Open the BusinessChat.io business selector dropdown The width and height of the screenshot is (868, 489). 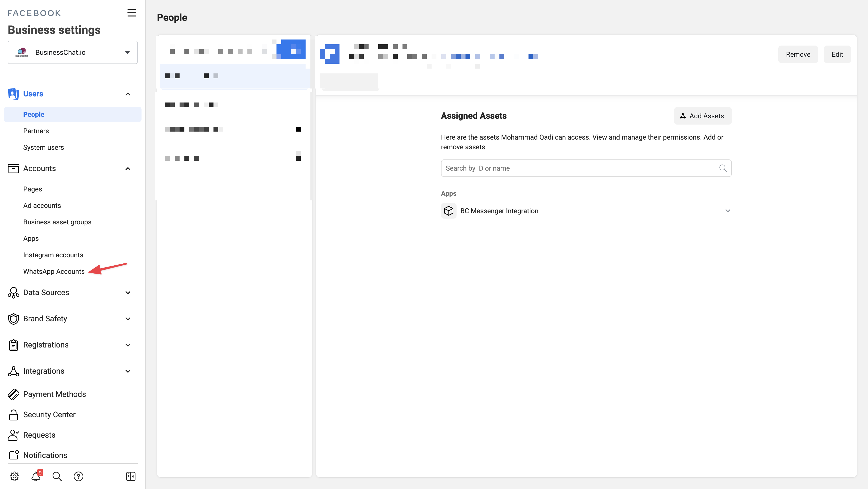[x=72, y=52]
